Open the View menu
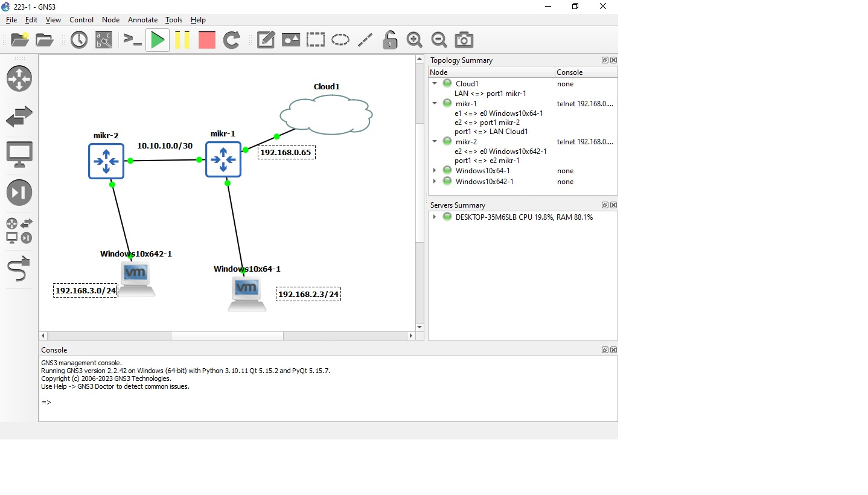Image resolution: width=868 pixels, height=495 pixels. [x=53, y=20]
